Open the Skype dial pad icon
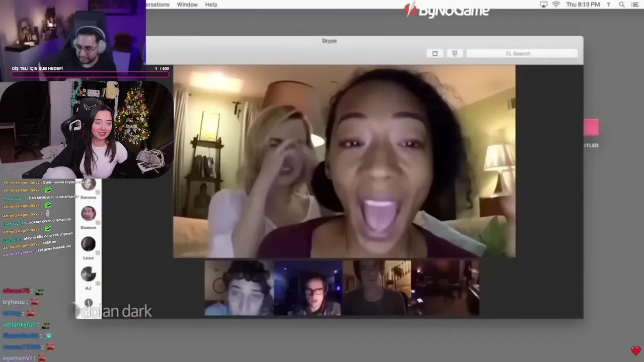This screenshot has width=644, height=362. click(x=454, y=53)
